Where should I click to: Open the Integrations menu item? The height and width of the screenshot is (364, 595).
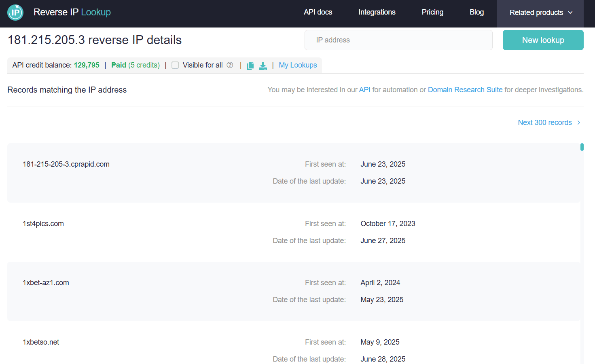click(377, 12)
